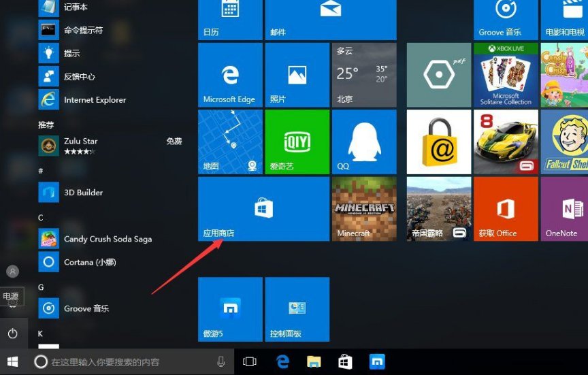588x375 pixels.
Task: Open the 邮件 mail tile
Action: 331,20
